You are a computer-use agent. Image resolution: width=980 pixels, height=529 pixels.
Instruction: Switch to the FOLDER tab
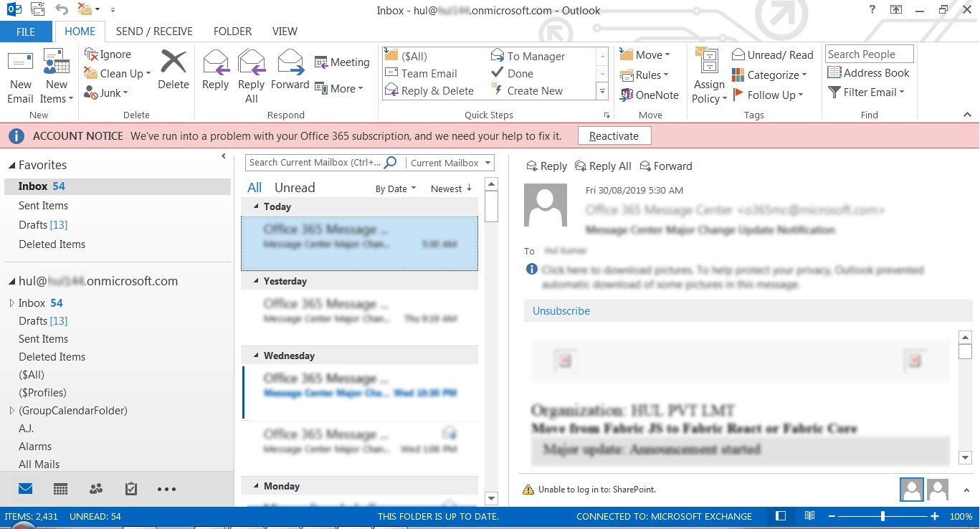(232, 32)
